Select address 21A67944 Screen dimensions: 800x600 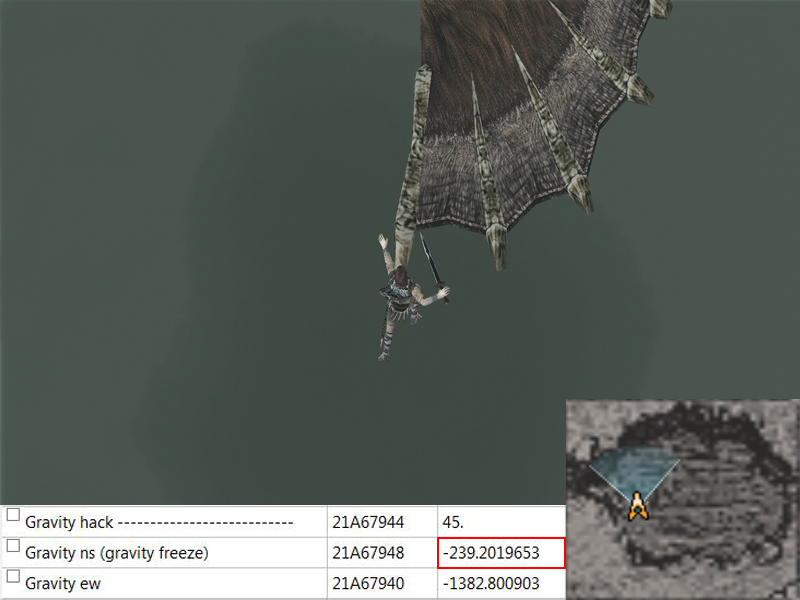tap(368, 522)
